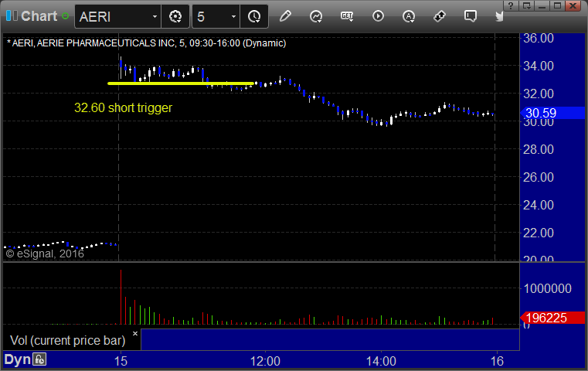
Task: Click the 28.00 price axis label
Action: coord(538,150)
